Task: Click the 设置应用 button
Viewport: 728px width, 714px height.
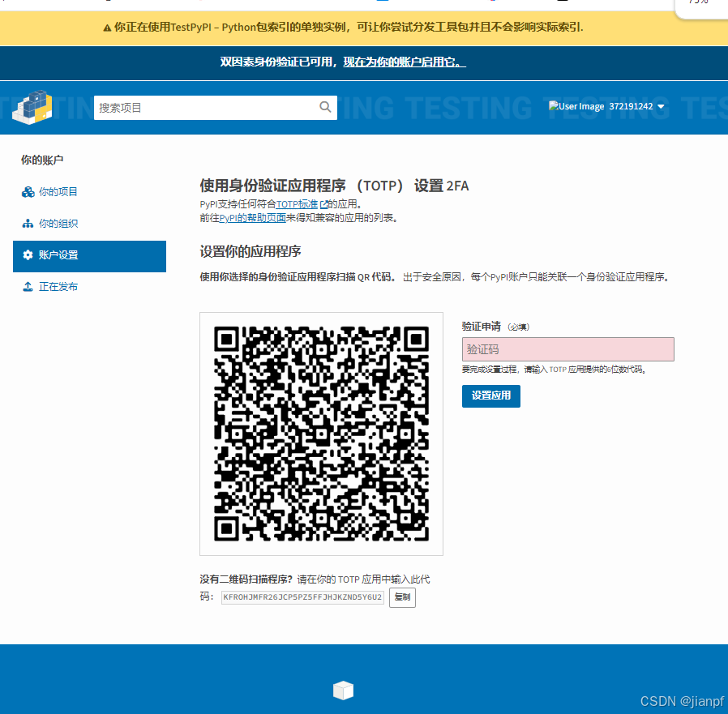Action: click(x=490, y=396)
